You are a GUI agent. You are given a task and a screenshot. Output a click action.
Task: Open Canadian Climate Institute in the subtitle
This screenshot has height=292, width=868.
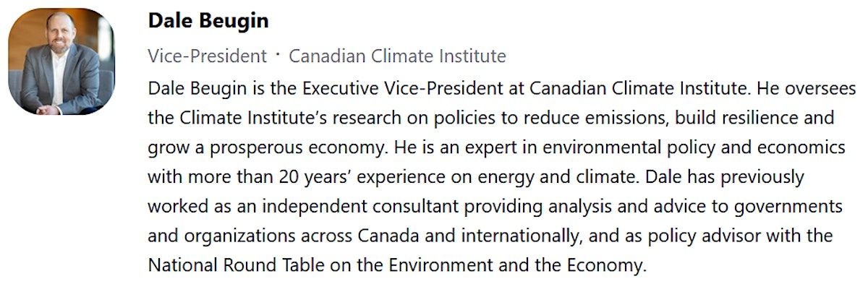tap(397, 56)
